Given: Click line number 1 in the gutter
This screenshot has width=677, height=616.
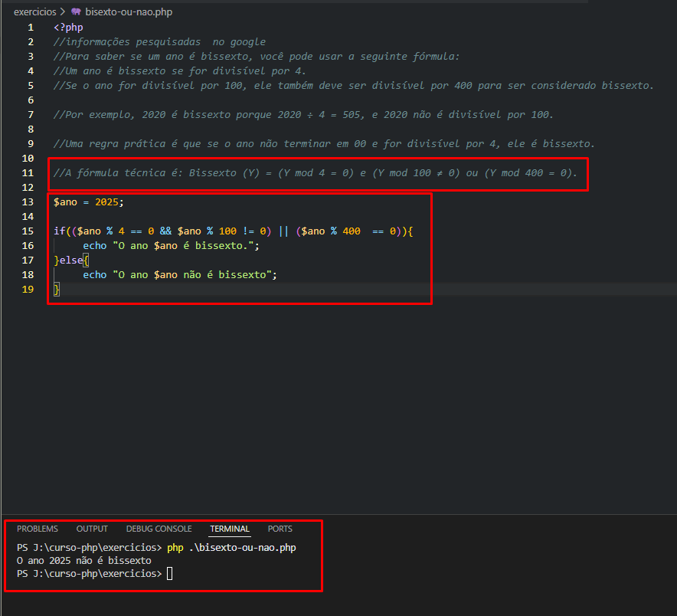Looking at the screenshot, I should 31,28.
